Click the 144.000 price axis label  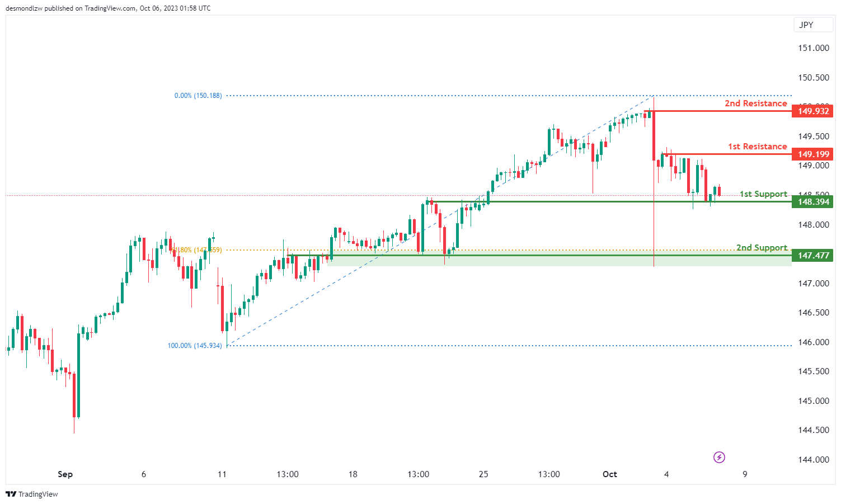[813, 460]
